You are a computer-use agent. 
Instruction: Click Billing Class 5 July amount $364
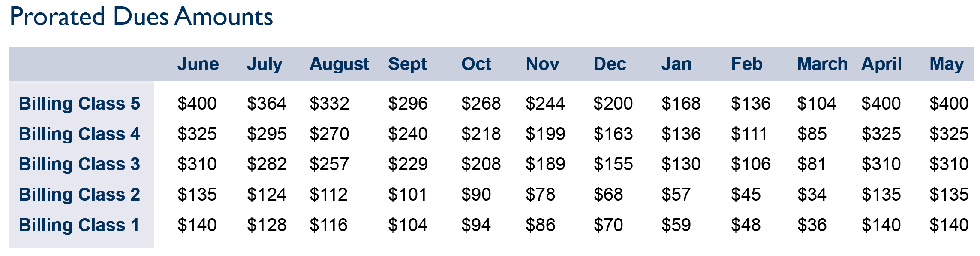266,104
